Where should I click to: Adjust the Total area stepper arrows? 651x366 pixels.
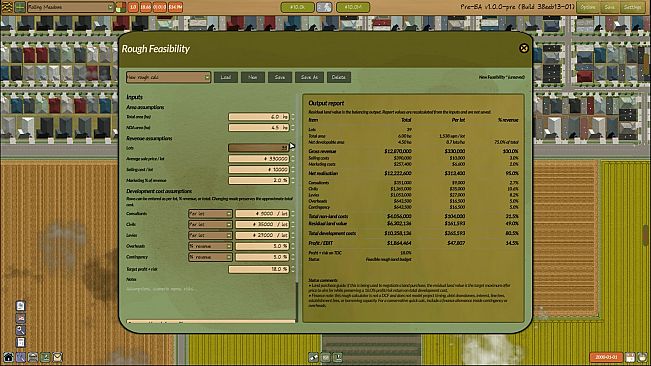[293, 117]
